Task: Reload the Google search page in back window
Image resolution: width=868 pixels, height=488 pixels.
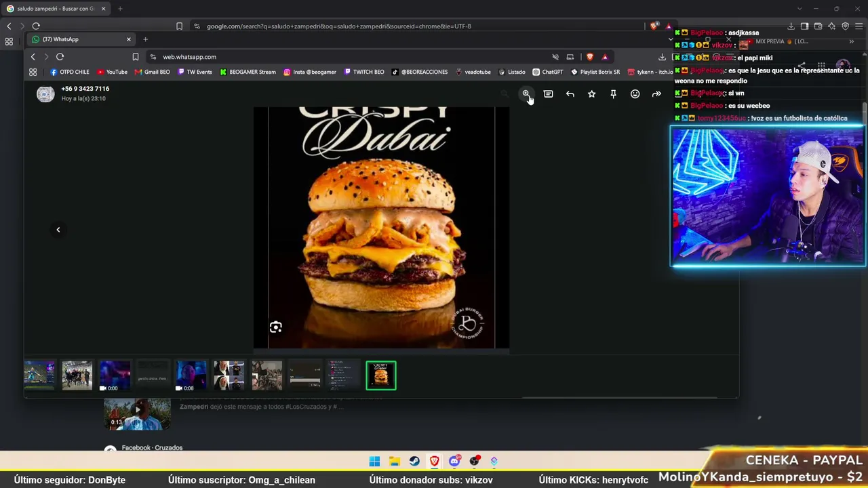Action: point(36,26)
